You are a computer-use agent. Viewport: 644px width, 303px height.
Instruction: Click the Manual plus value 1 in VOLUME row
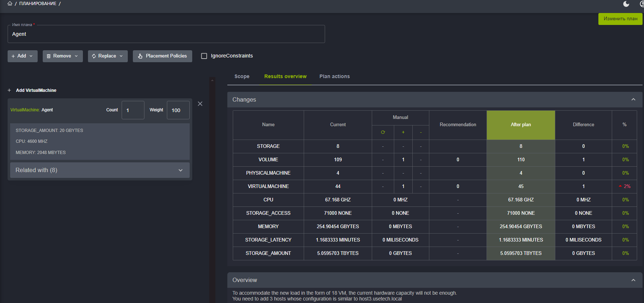(403, 160)
